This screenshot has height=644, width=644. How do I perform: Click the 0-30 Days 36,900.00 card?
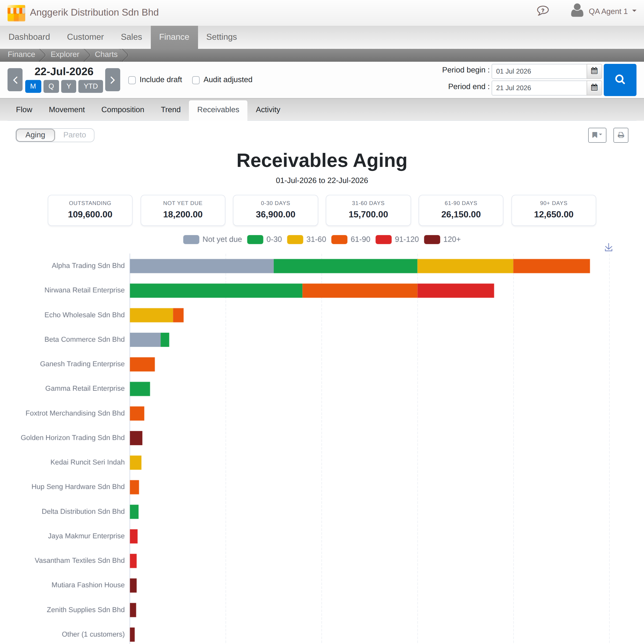coord(275,210)
